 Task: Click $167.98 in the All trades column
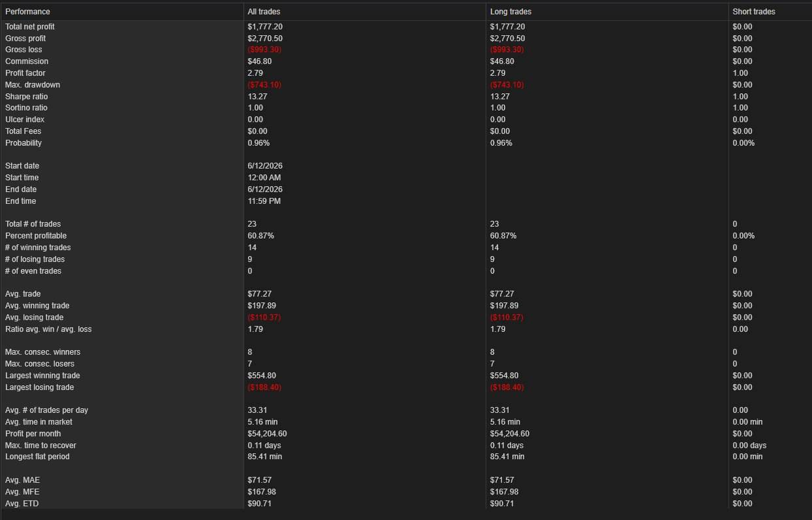[x=262, y=492]
